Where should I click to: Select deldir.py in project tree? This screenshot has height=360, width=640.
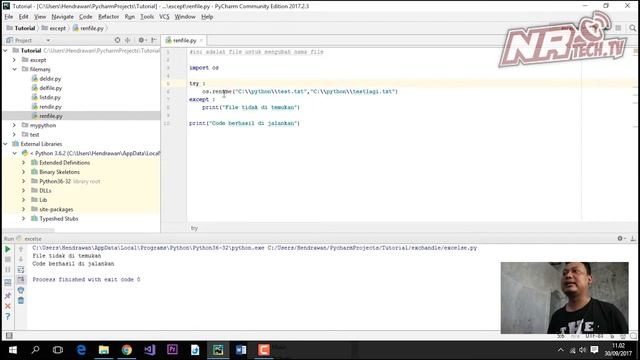[x=50, y=79]
